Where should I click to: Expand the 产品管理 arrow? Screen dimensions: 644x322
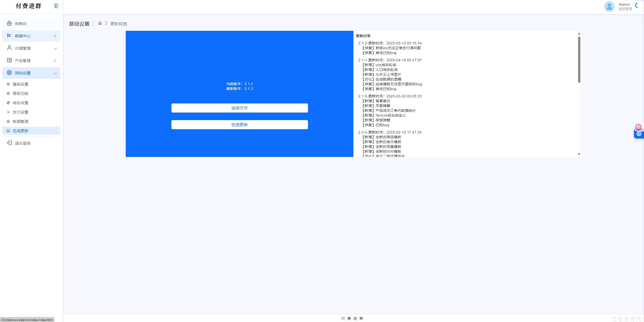point(55,61)
